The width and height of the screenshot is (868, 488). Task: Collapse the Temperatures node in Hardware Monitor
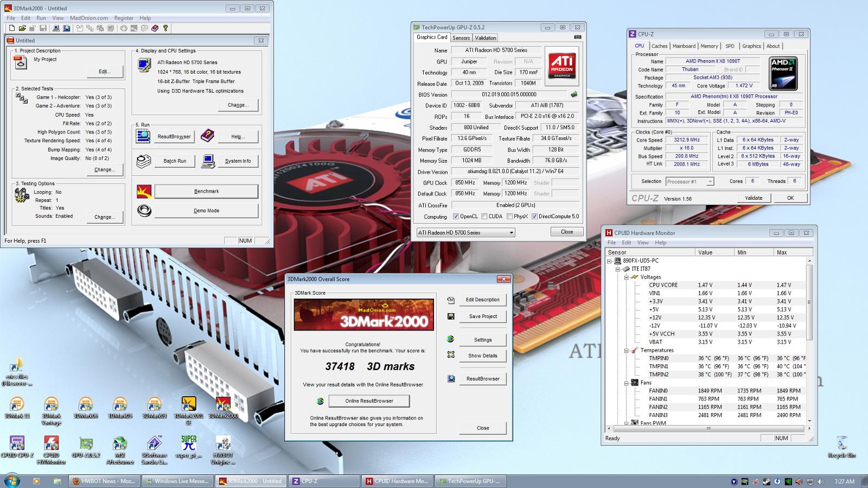point(626,351)
